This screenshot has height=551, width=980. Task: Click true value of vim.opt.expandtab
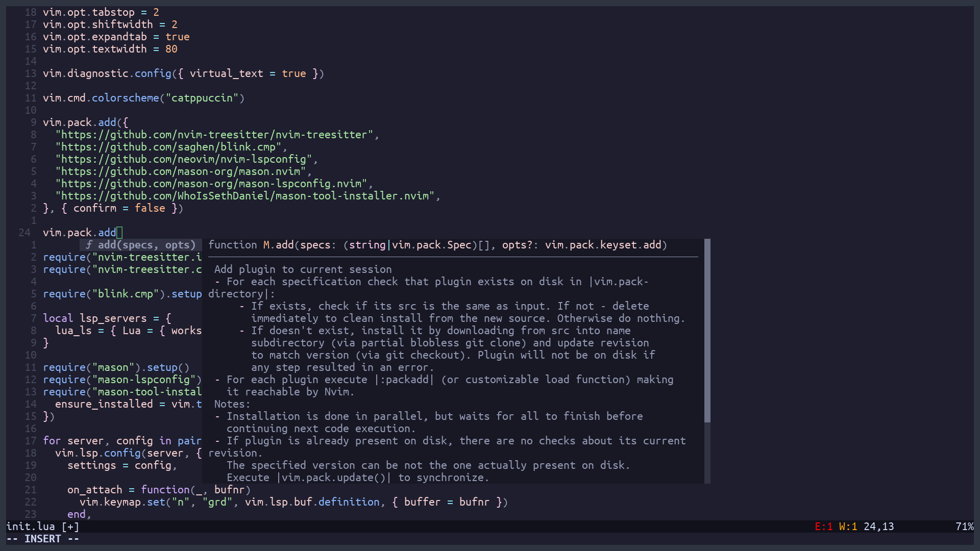point(177,37)
